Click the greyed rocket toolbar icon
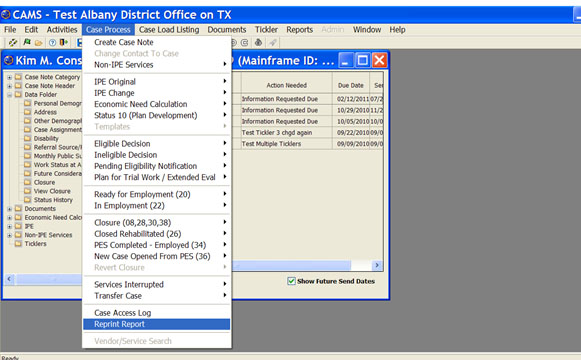The height and width of the screenshot is (360, 581). (273, 43)
